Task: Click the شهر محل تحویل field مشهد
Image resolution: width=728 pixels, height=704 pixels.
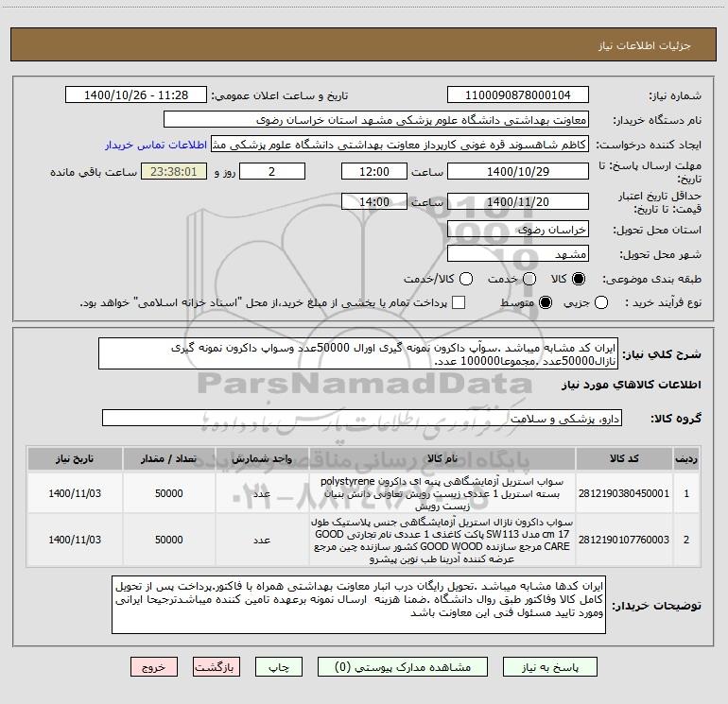Action: coord(518,253)
